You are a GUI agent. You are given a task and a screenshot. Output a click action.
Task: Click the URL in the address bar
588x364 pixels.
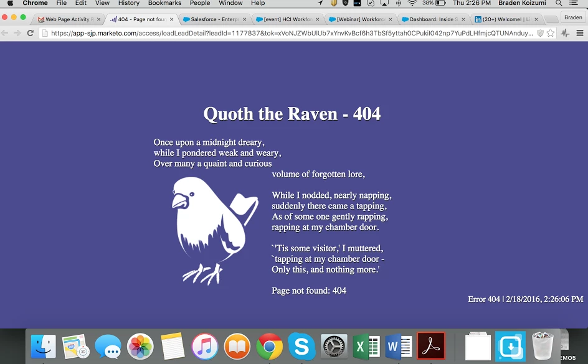coord(292,33)
